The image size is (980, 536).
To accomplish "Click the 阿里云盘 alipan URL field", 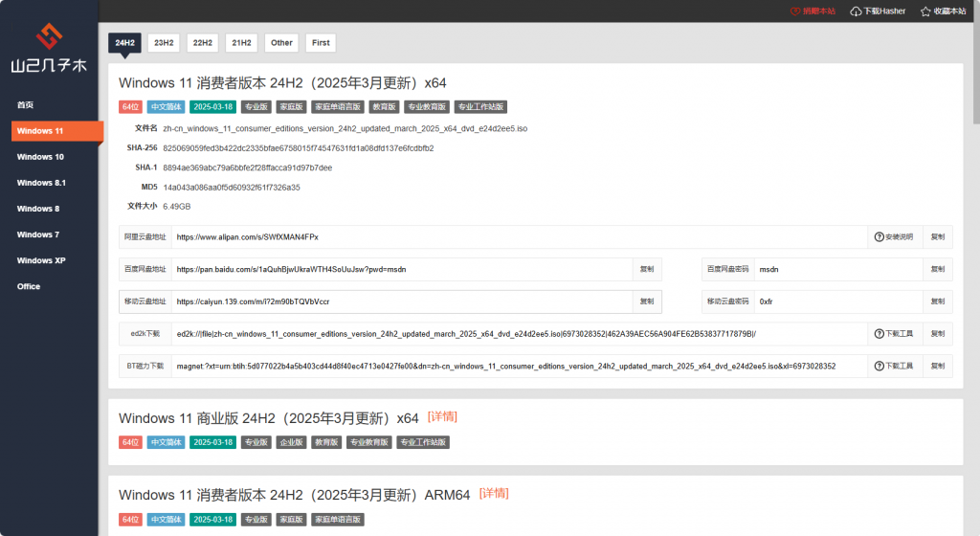I will point(517,236).
